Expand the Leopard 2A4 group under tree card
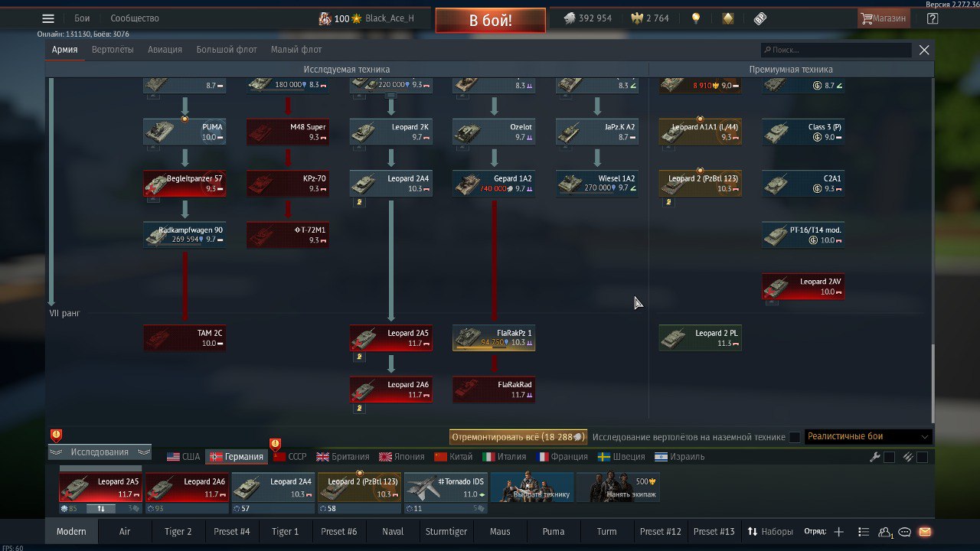 click(x=358, y=202)
